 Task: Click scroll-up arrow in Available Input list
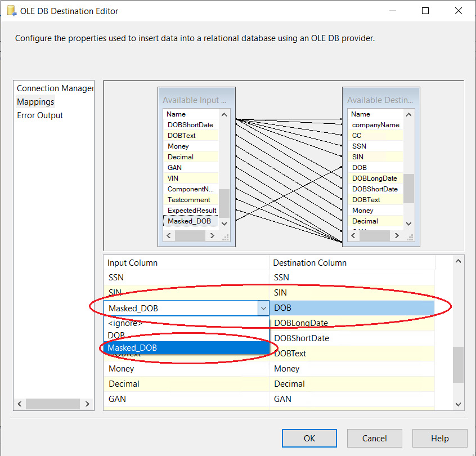click(224, 114)
